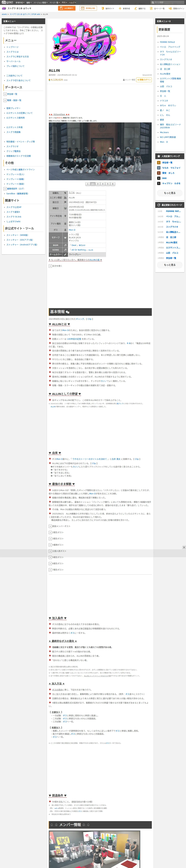Click the ストグラ wiki purple logo icon

4,8
